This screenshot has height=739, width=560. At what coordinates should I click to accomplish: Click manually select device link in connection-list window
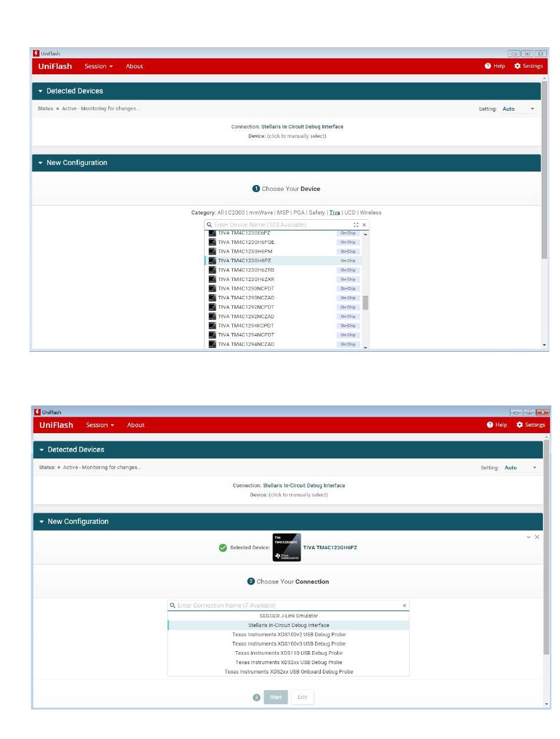[298, 495]
